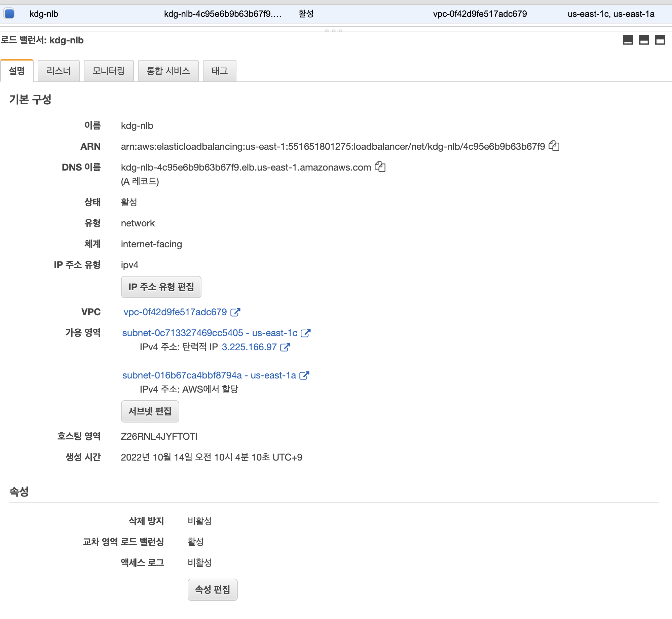Minimize the details panel with the smallest layout icon

click(x=628, y=40)
